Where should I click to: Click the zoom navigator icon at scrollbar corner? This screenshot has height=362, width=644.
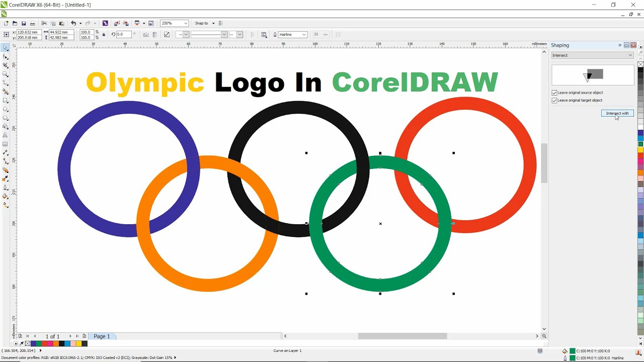click(544, 336)
